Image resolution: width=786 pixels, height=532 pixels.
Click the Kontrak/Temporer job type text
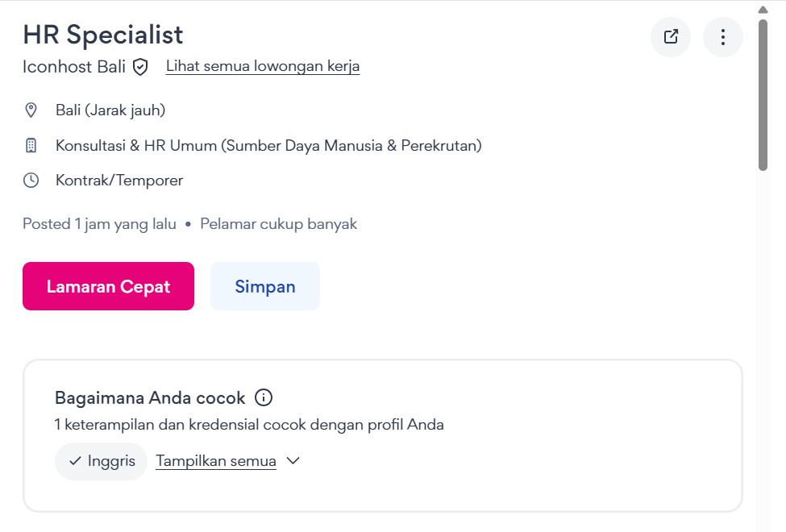(x=119, y=181)
